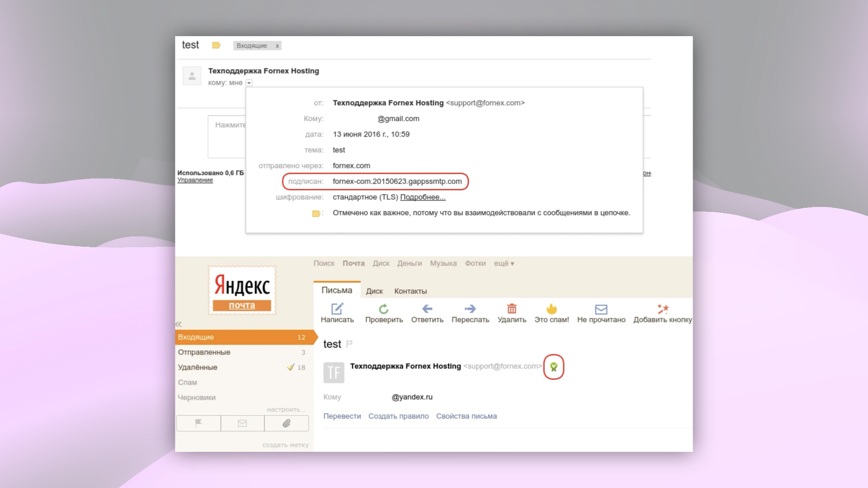Click the Написать compose icon
This screenshot has height=488, width=868.
[x=337, y=309]
